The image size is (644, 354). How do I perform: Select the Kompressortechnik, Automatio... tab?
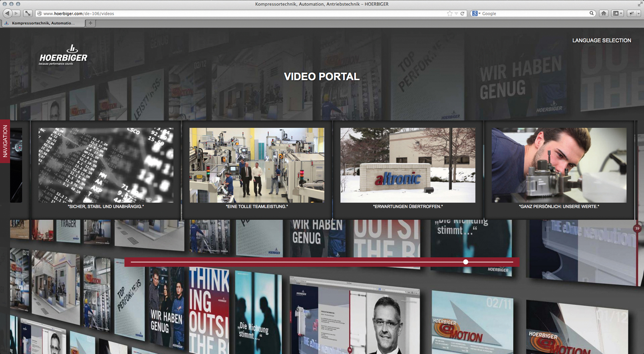pos(43,23)
